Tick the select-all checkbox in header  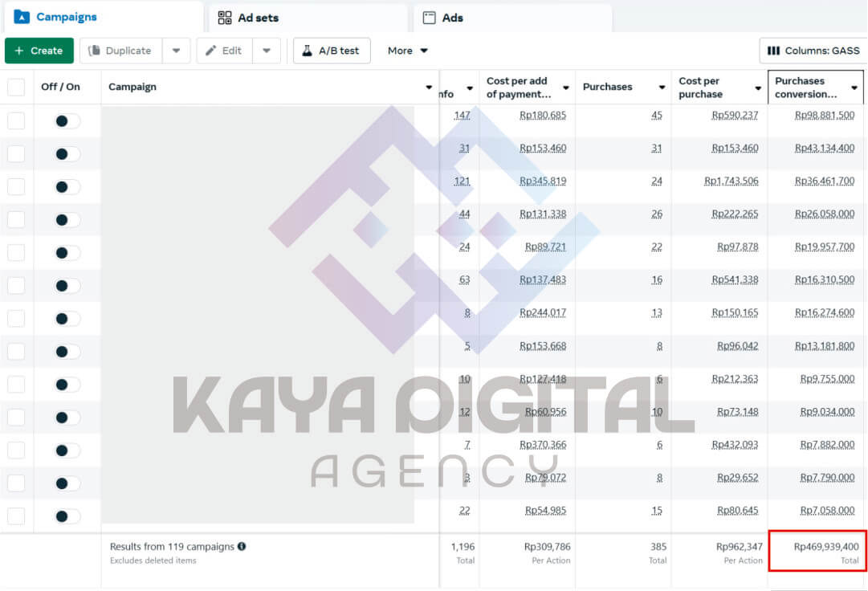tap(16, 87)
